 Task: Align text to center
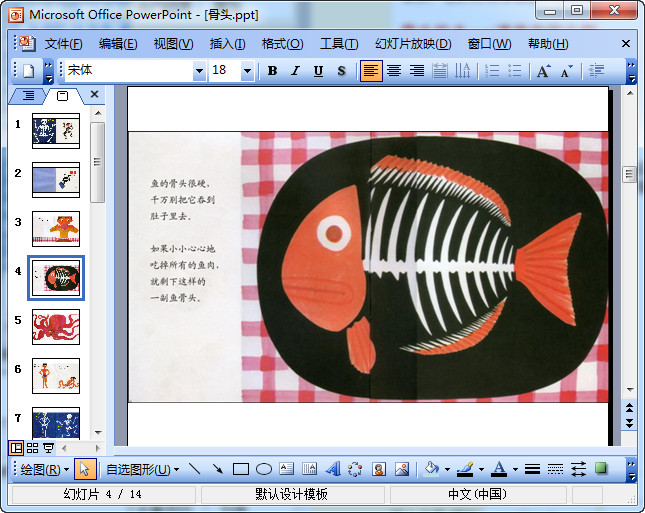(394, 71)
